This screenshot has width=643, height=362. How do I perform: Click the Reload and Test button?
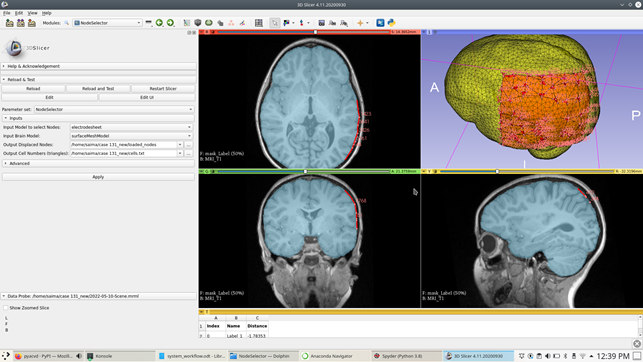tap(98, 89)
